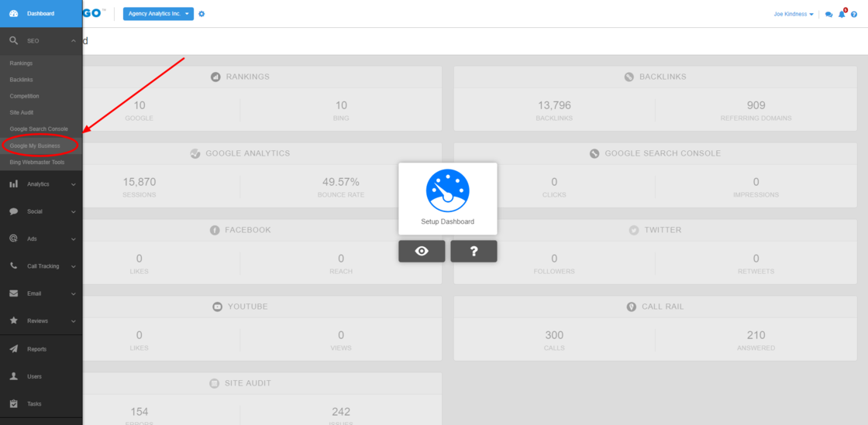This screenshot has height=425, width=868.
Task: Click the YouTube widget header icon
Action: click(x=218, y=307)
